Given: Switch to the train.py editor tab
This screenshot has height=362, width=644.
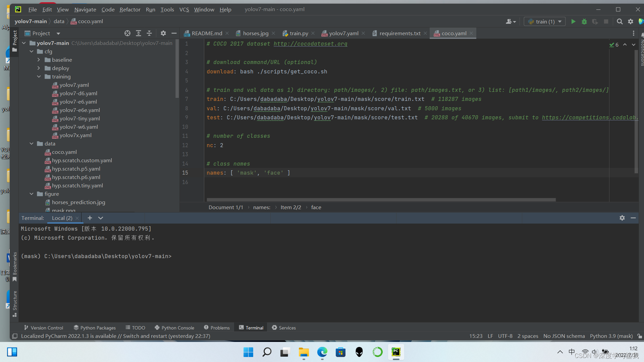Looking at the screenshot, I should [x=299, y=33].
